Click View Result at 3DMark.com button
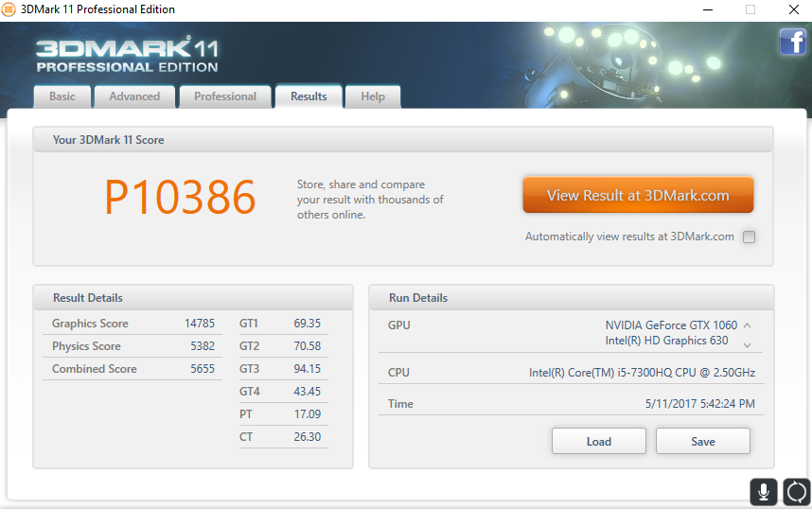Viewport: 812px width, 509px height. point(638,195)
